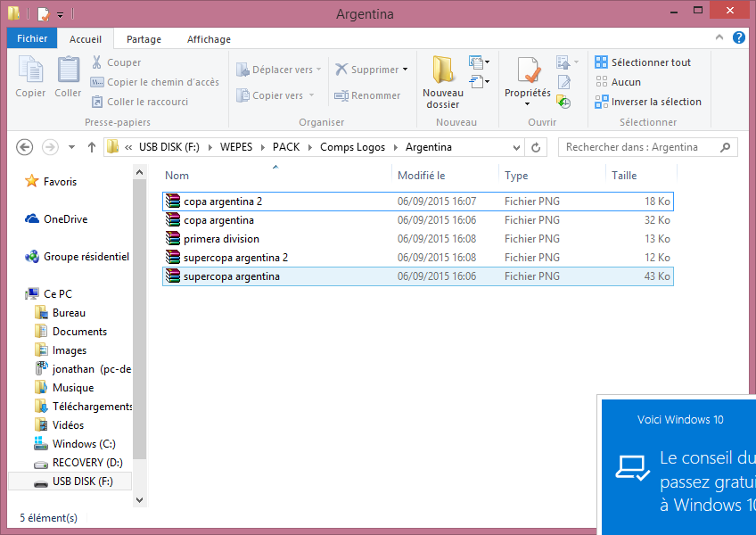756x535 pixels.
Task: Click the Back navigation arrow
Action: click(x=25, y=147)
